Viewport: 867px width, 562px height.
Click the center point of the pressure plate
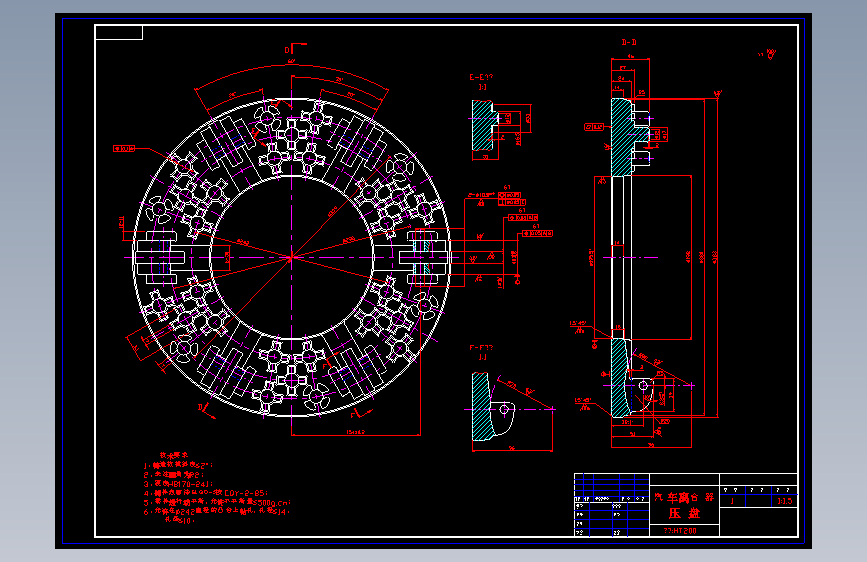[291, 257]
